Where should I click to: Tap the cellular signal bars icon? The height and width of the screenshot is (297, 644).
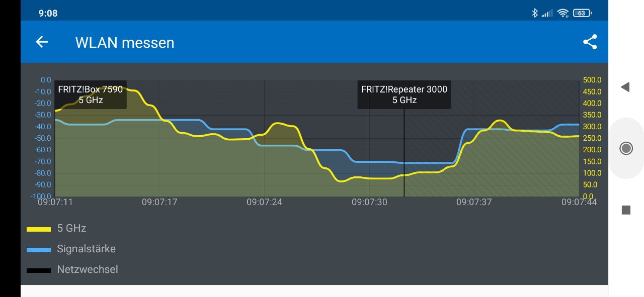(x=547, y=13)
